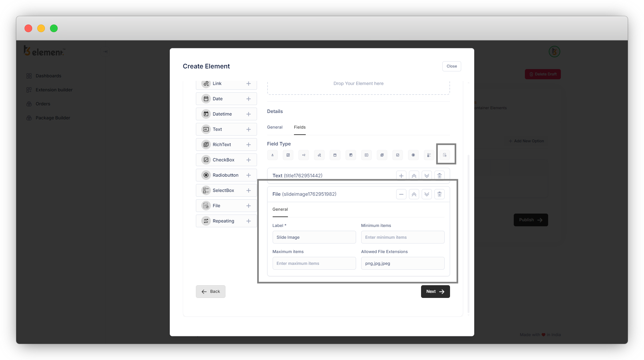Screen dimensions: 644x360
Task: Move Text title field down
Action: click(x=426, y=176)
